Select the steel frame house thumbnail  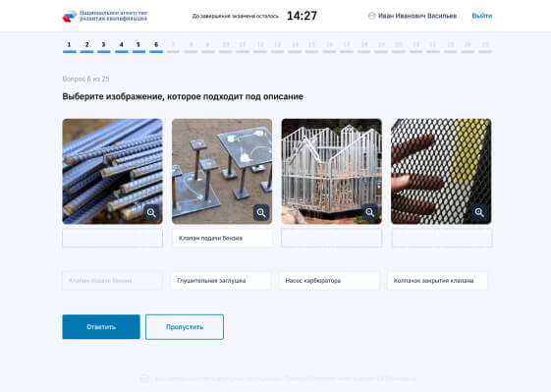tap(331, 171)
